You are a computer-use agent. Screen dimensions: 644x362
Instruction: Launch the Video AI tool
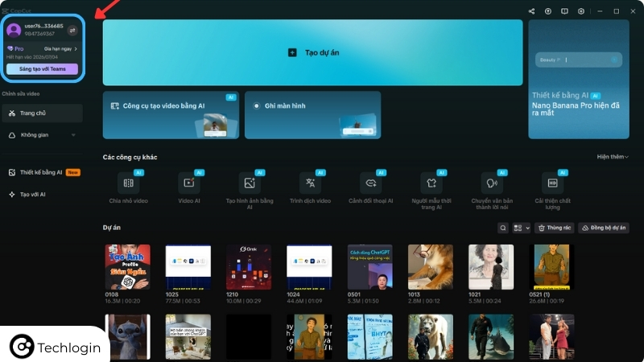(x=189, y=183)
